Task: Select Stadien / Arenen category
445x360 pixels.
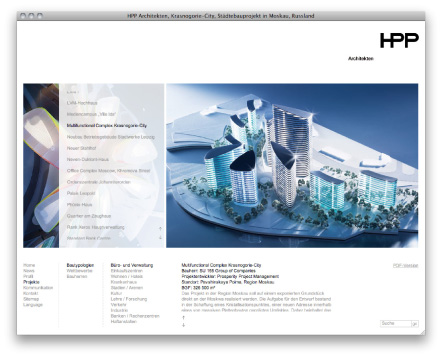Action: tap(127, 288)
